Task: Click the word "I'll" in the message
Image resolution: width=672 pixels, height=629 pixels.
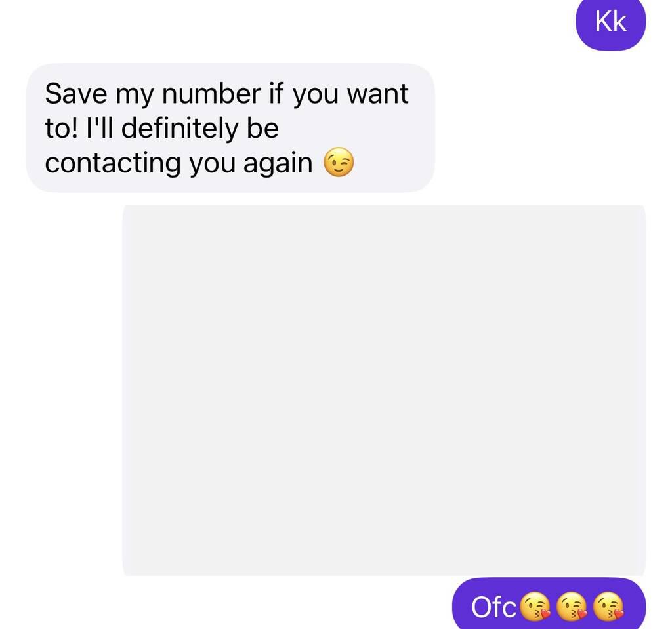Action: pyautogui.click(x=100, y=128)
